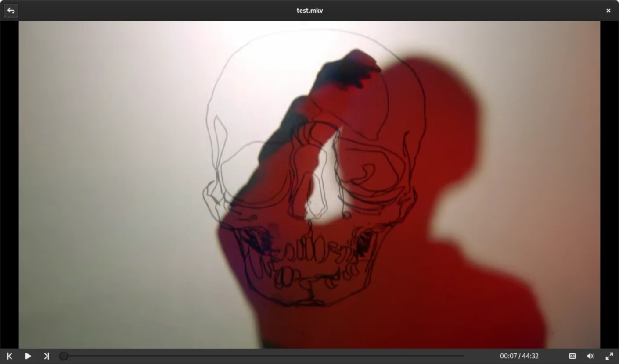Close the test.mkv player window
This screenshot has width=619, height=364.
608,10
